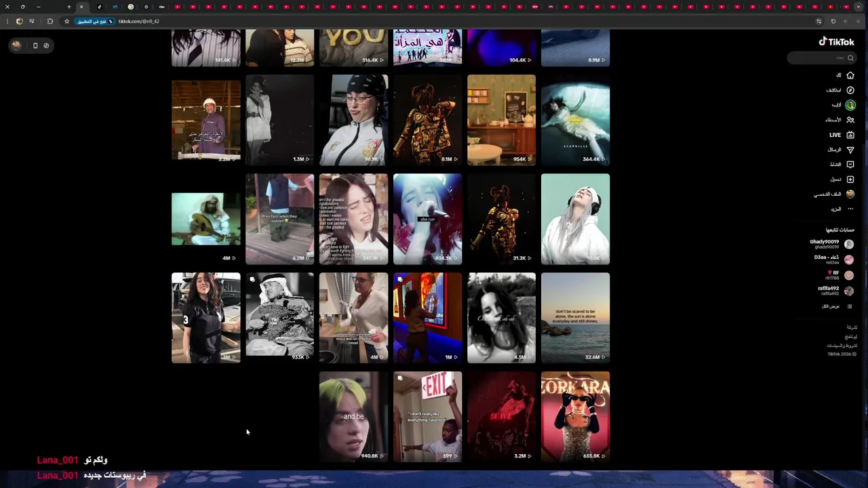
Task: Click the phone icon in the floating pill
Action: click(35, 45)
